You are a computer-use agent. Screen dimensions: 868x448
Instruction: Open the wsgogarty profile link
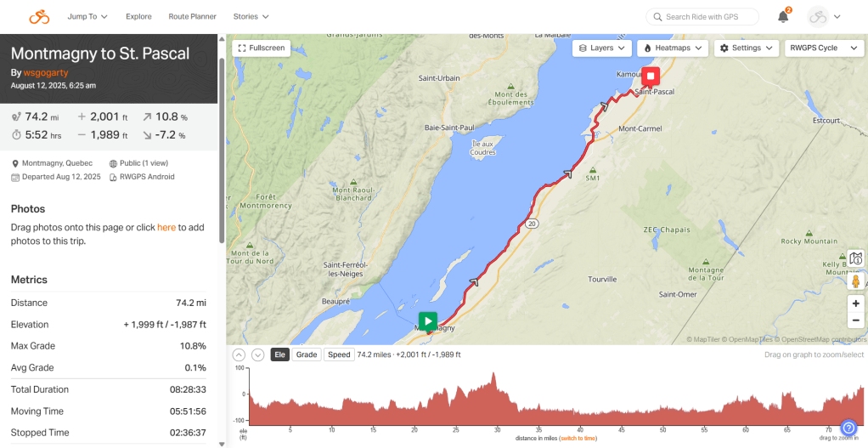point(45,72)
